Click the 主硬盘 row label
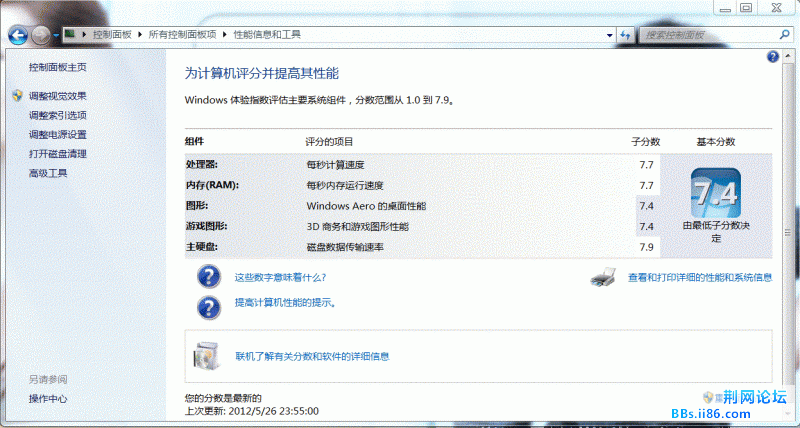 coord(202,247)
